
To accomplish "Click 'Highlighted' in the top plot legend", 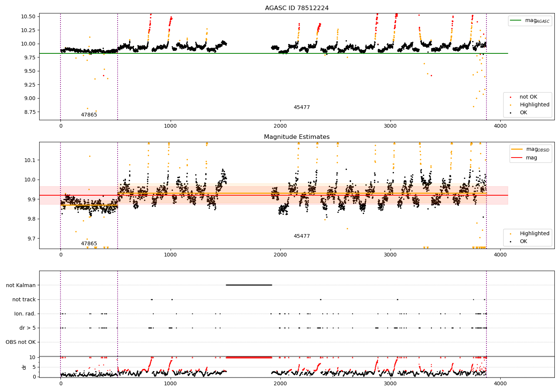I will point(535,105).
